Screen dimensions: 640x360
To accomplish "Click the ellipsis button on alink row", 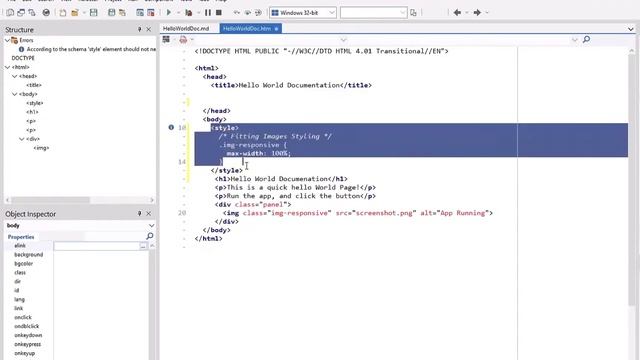I will (x=143, y=246).
